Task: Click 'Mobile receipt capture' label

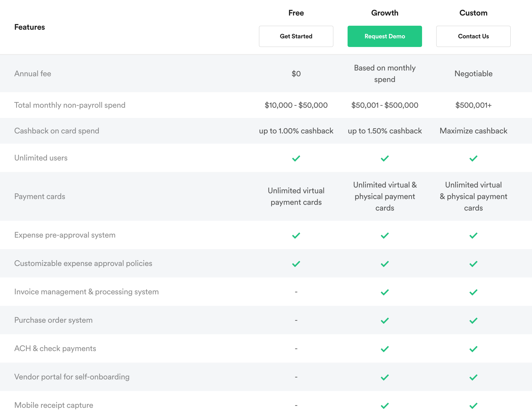Action: pyautogui.click(x=54, y=405)
